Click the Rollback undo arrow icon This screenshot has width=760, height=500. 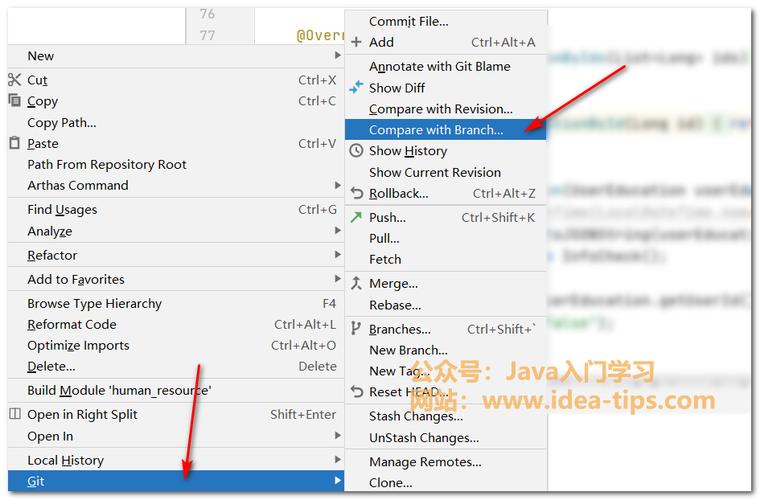click(356, 193)
